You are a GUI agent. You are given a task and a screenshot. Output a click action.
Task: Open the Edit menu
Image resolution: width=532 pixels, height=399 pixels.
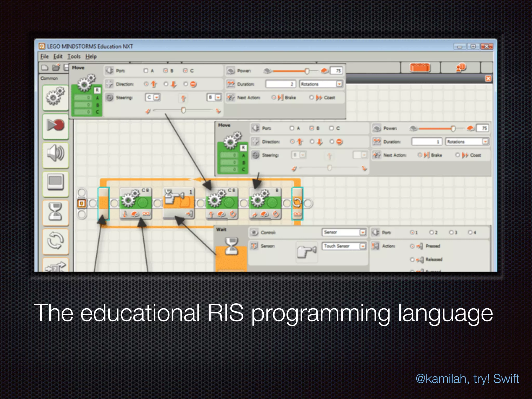(x=58, y=56)
